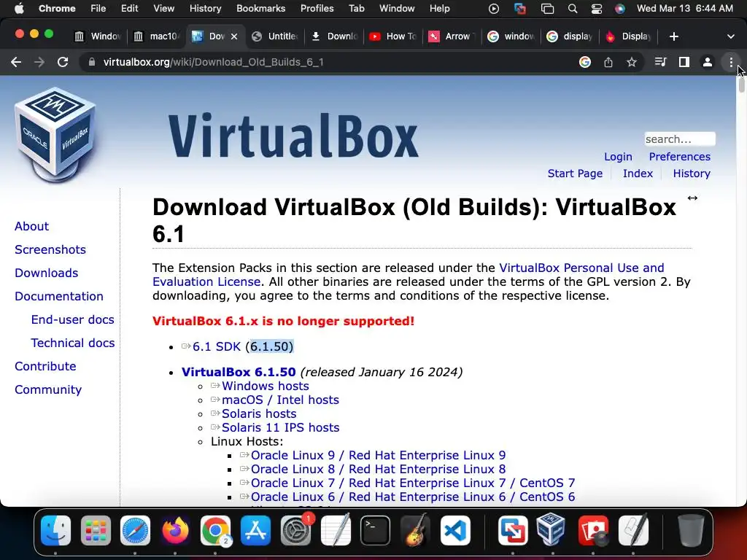Close the active Download tab
747x560 pixels.
(234, 36)
